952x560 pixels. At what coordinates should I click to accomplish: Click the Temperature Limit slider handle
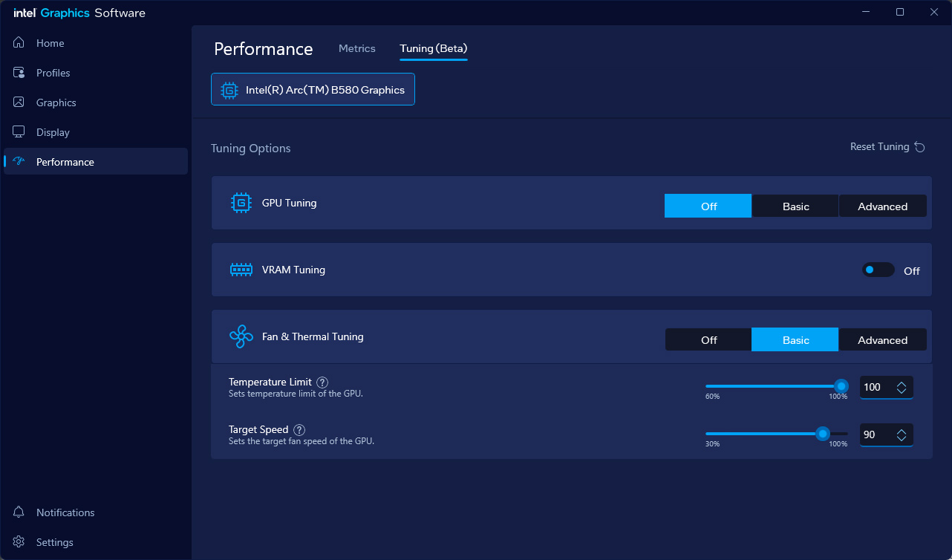point(841,386)
